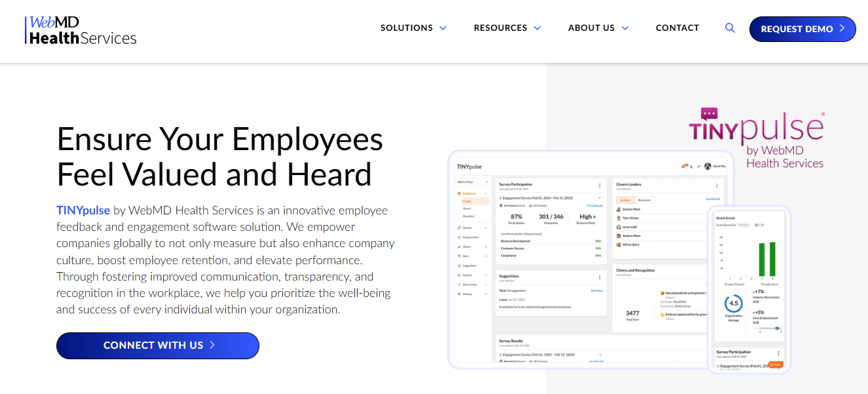Open the About Us dropdown
Viewport: 868px width, 394px height.
tap(598, 28)
